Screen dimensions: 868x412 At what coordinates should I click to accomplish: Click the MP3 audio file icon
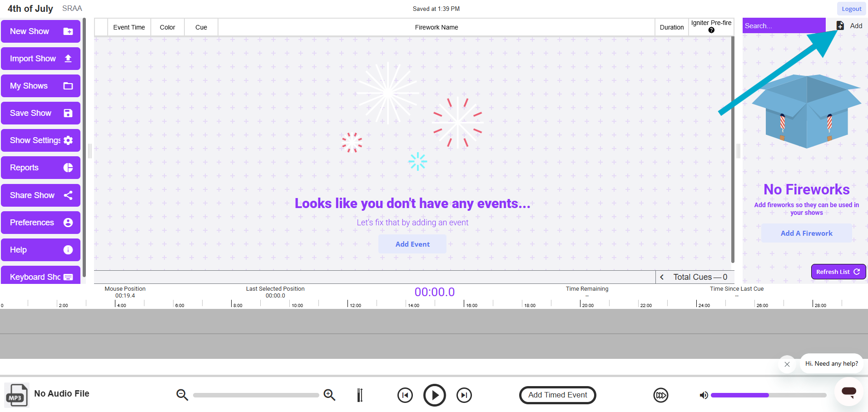(16, 395)
